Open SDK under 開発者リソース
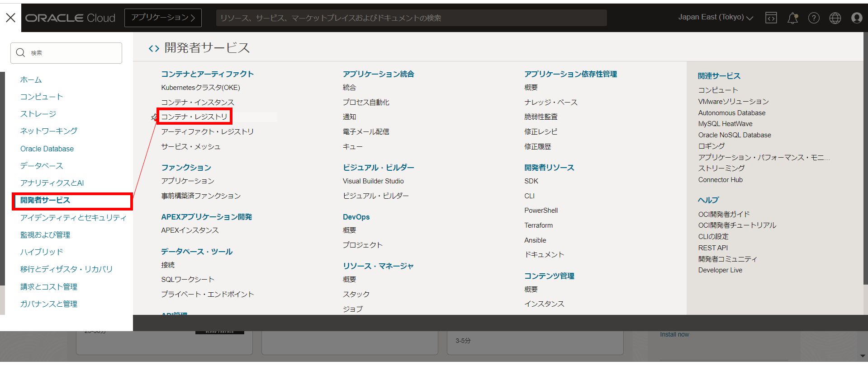This screenshot has height=365, width=868. [x=531, y=181]
